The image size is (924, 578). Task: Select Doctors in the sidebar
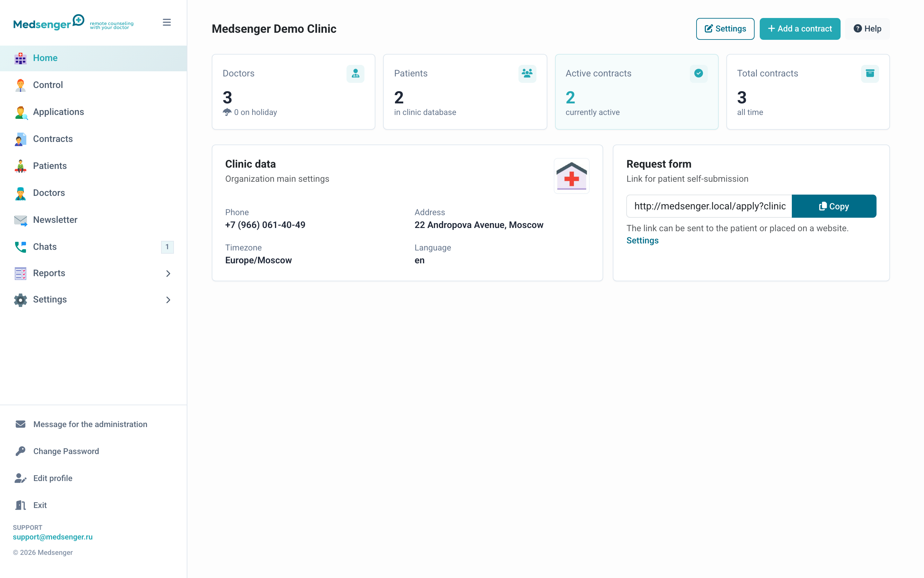tap(94, 193)
